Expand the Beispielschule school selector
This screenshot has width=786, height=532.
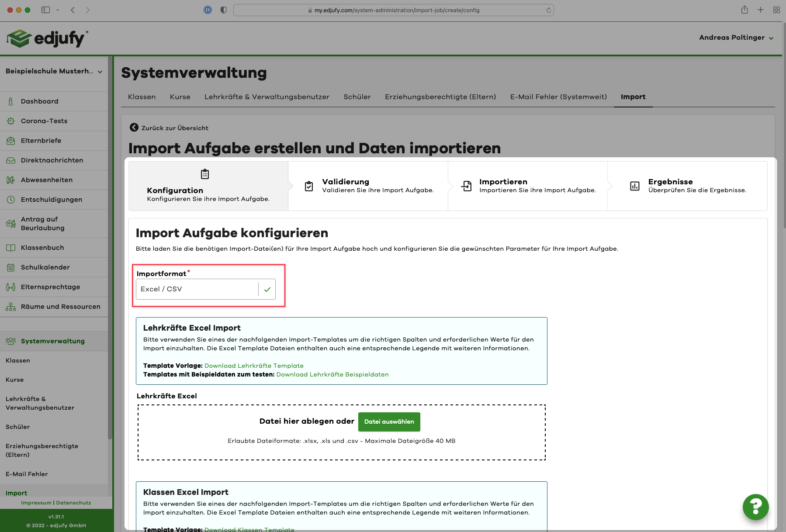click(x=54, y=71)
